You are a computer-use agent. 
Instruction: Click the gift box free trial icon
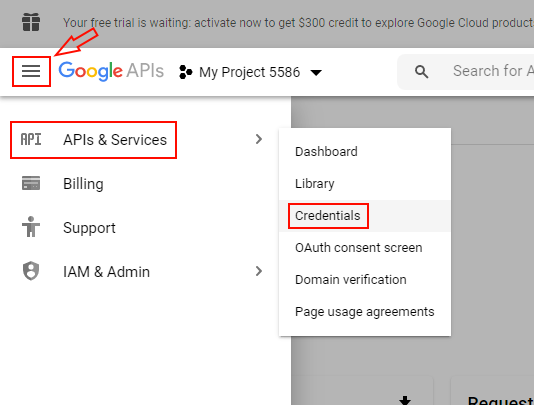(x=31, y=22)
